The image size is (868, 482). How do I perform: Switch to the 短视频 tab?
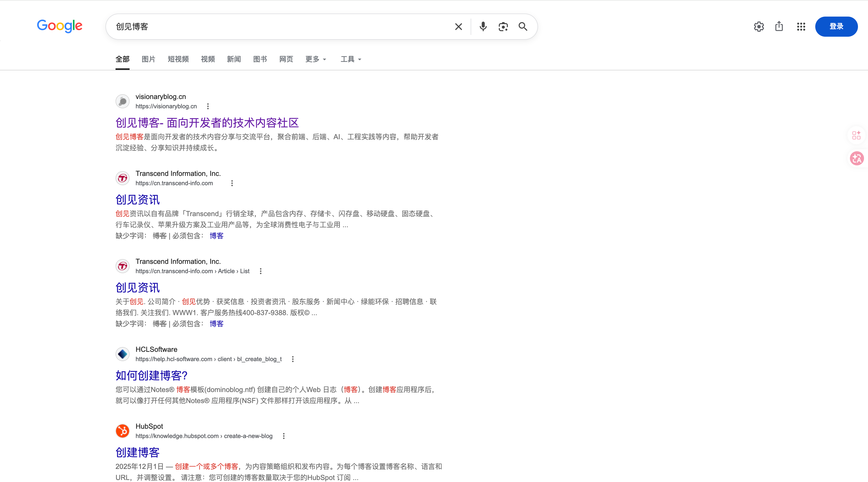click(x=178, y=59)
